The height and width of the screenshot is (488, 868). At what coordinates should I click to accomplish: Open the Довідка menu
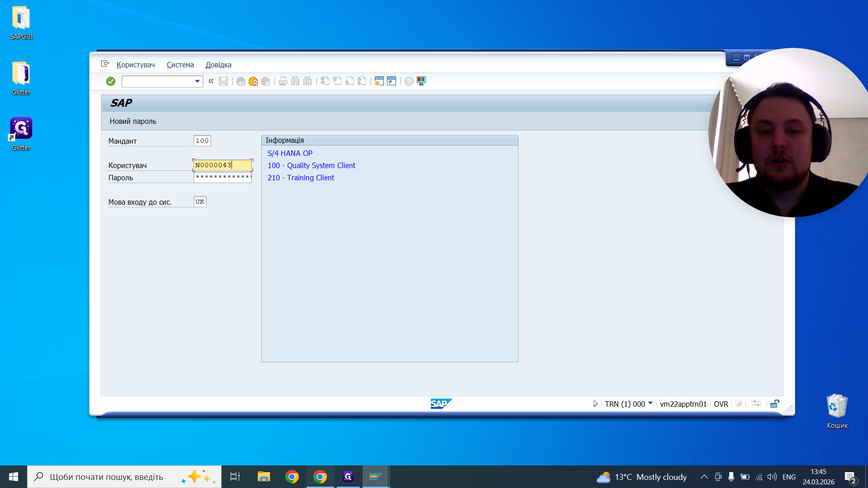click(x=218, y=65)
